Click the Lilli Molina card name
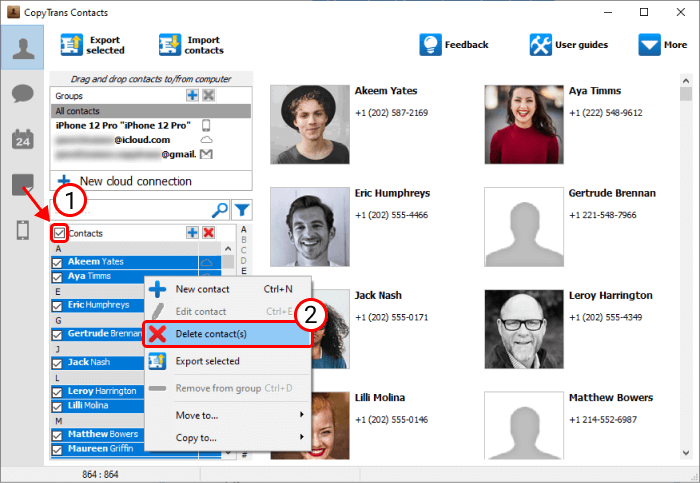The height and width of the screenshot is (483, 700). coord(380,397)
